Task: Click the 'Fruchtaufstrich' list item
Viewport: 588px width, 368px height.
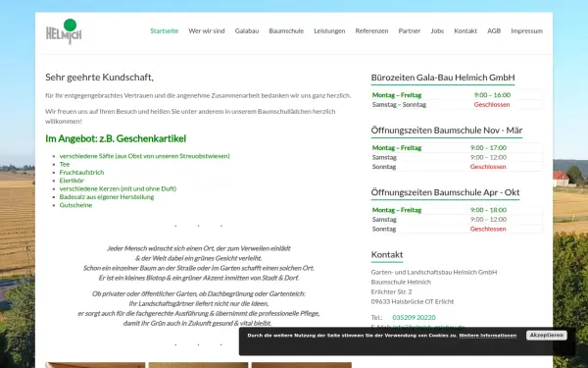Action: click(81, 173)
